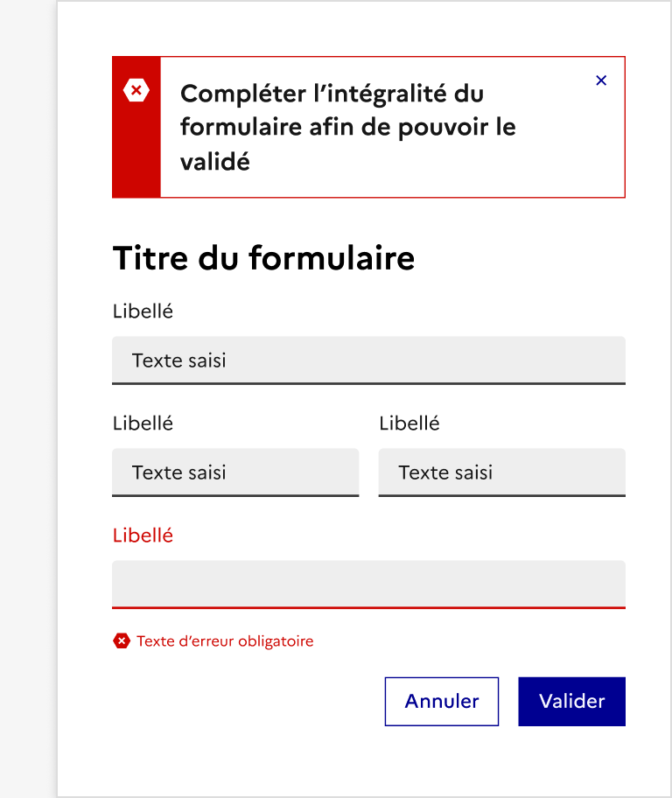The width and height of the screenshot is (672, 798).
Task: Focus the left half-width Texte saisi field
Action: (x=235, y=472)
